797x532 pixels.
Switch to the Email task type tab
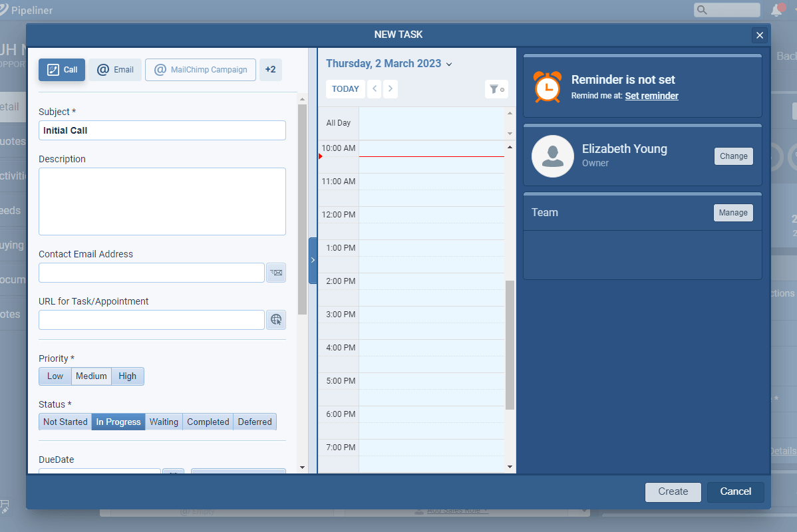(x=115, y=70)
